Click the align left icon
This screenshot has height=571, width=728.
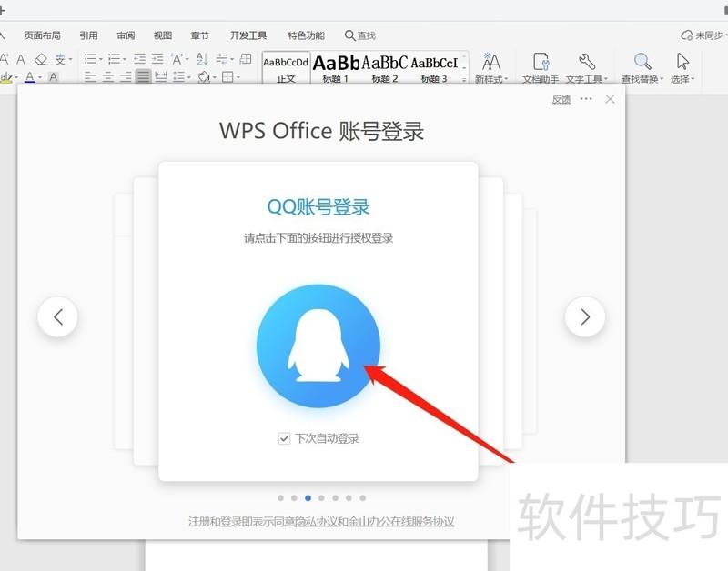[x=90, y=77]
